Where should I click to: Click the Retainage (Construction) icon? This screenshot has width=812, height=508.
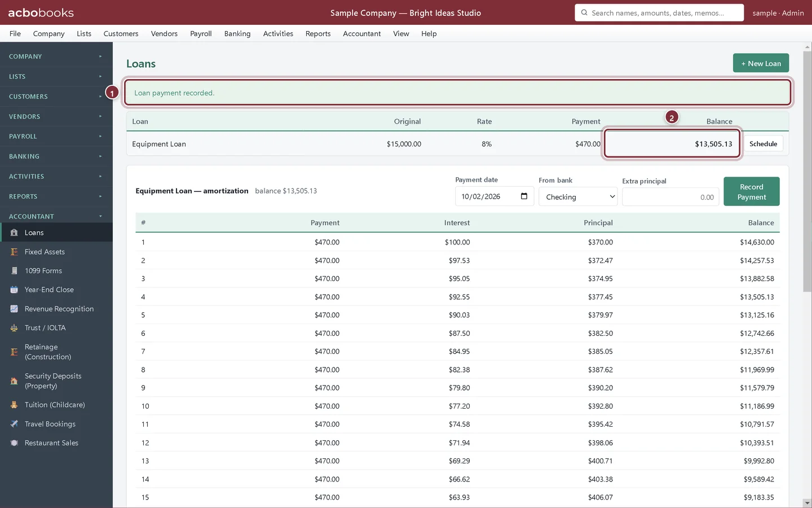point(14,352)
